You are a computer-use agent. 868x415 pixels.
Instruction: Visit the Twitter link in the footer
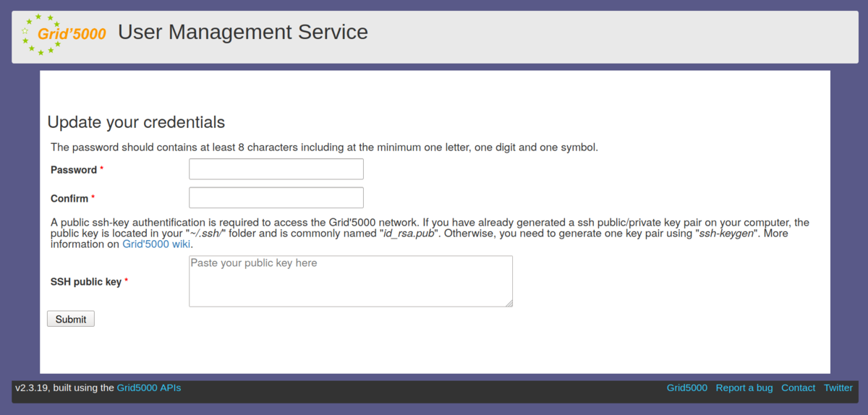tap(838, 388)
